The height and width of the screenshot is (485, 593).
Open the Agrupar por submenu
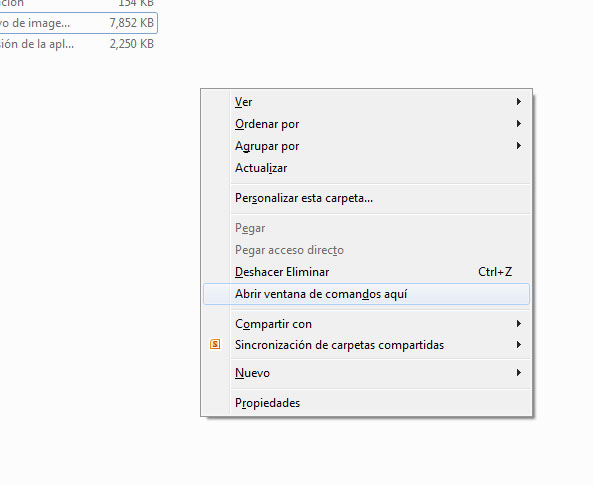click(366, 146)
